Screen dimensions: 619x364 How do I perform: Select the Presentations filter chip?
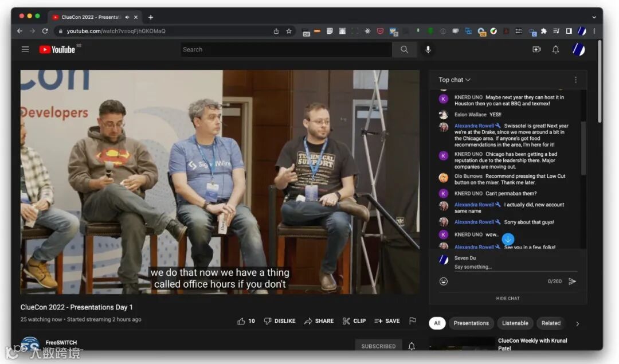[471, 323]
